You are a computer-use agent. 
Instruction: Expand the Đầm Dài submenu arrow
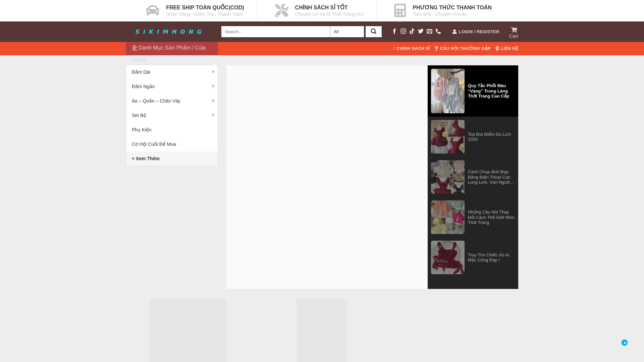[213, 72]
